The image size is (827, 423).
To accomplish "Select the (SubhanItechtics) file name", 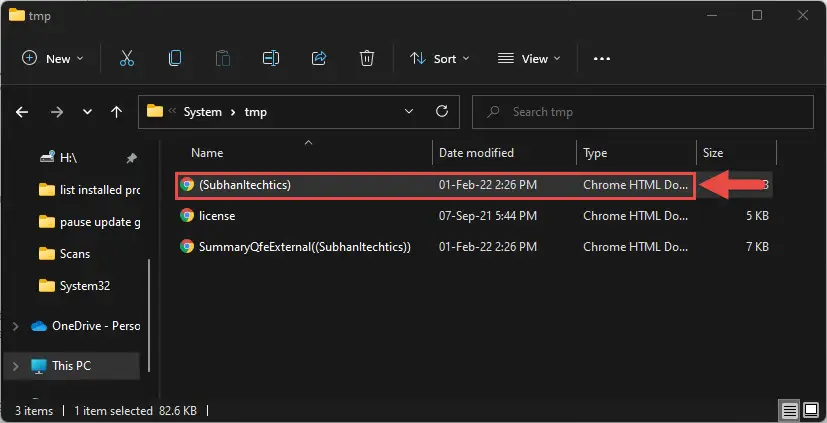I will coord(245,185).
